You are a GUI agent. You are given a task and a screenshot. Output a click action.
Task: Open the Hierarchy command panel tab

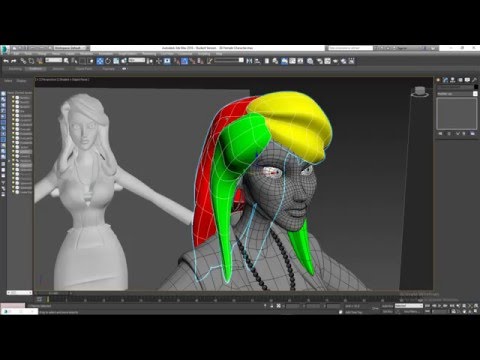[x=453, y=80]
